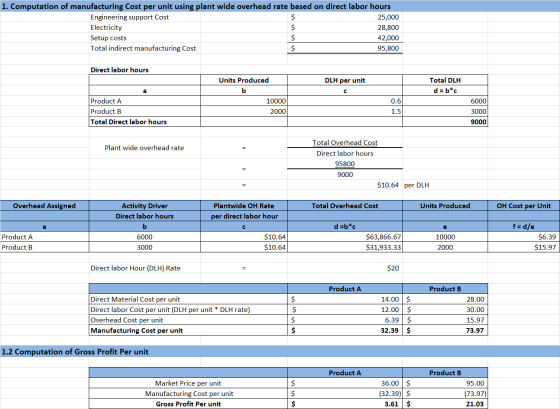Screen dimensions: 560x409
Task: Select the underlined 95800 numerator cell
Action: [345, 164]
